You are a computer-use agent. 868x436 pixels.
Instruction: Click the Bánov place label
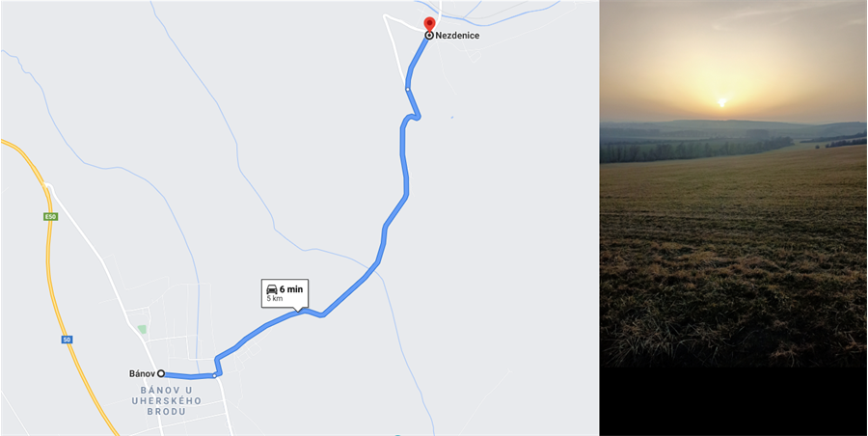pos(142,373)
